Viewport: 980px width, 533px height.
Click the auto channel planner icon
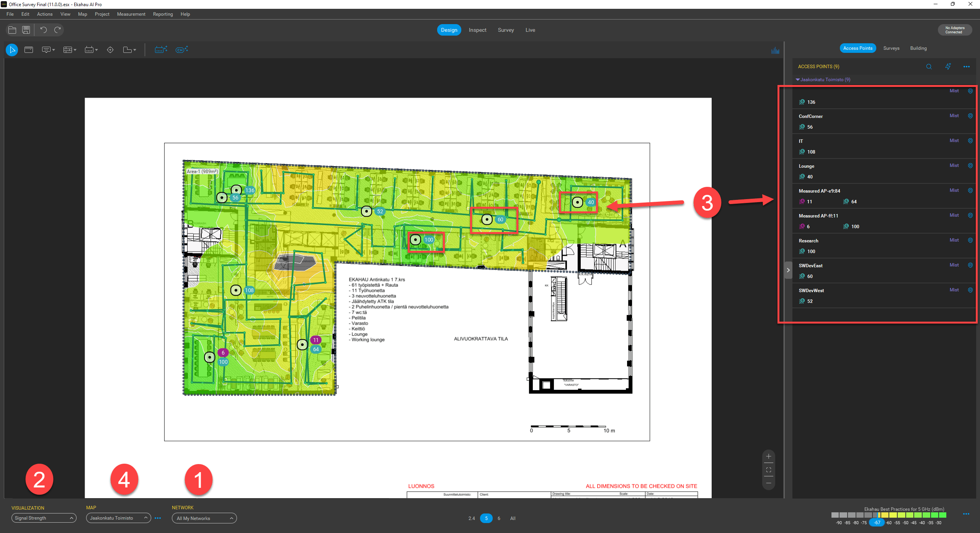point(181,50)
